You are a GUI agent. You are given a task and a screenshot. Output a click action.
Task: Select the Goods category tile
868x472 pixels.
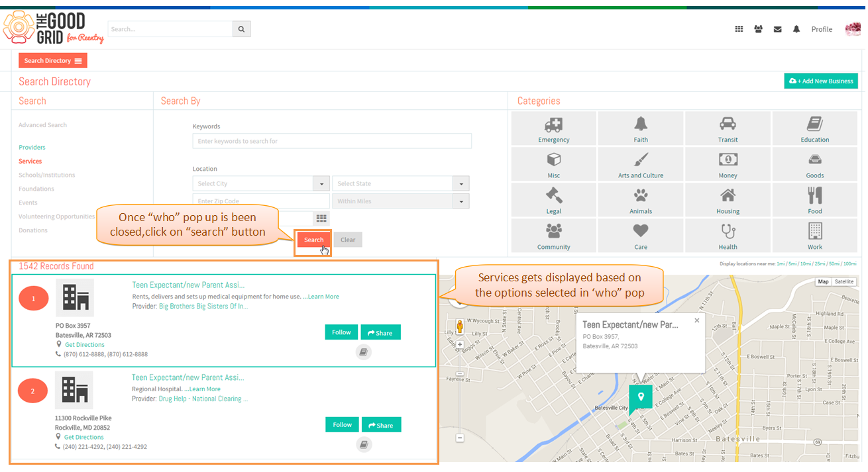coord(815,164)
